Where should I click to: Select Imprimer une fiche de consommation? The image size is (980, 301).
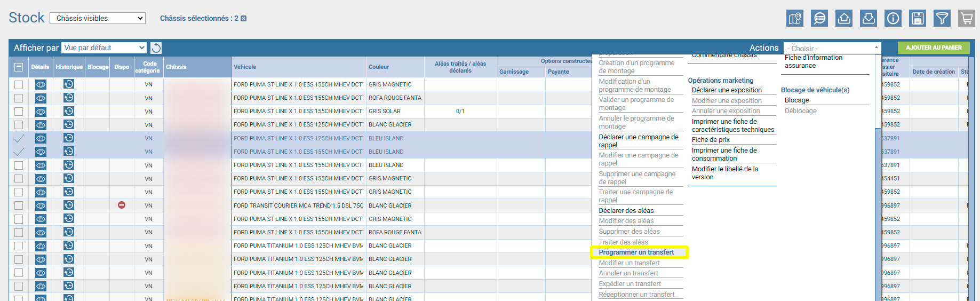(724, 154)
